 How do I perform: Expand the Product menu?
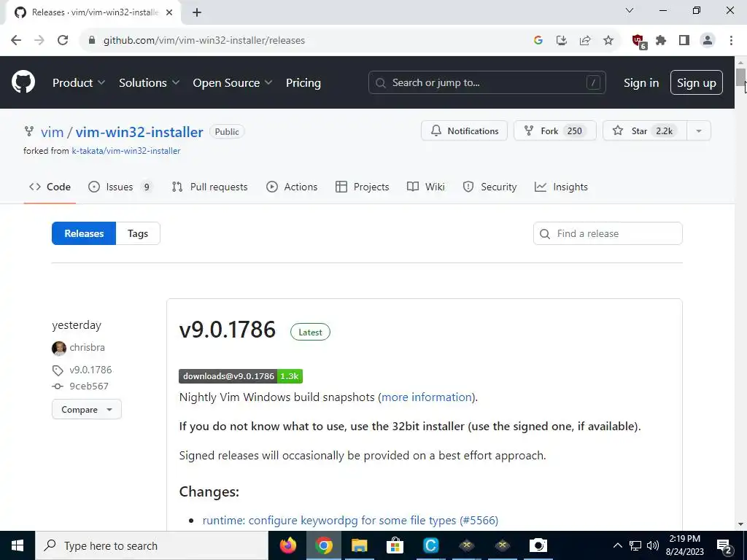tap(79, 83)
